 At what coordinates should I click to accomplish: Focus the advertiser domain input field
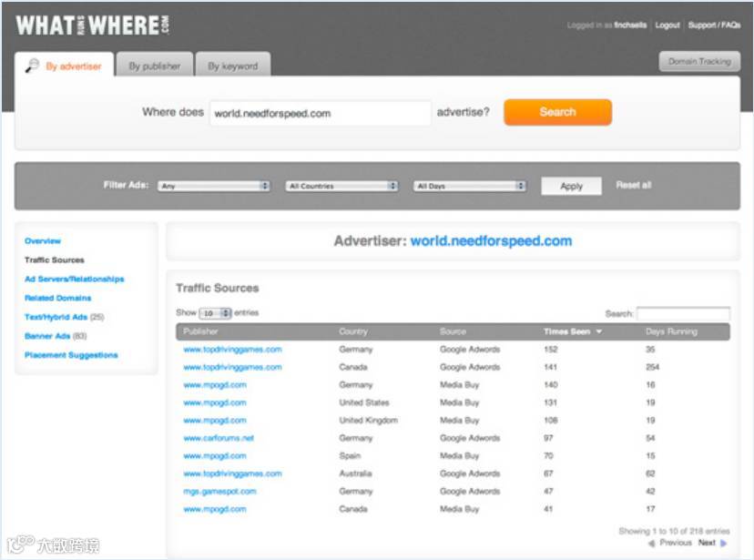[321, 114]
